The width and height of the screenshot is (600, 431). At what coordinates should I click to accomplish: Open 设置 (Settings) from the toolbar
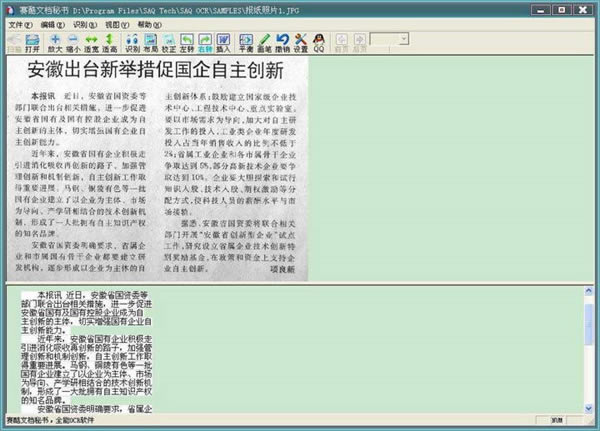pyautogui.click(x=301, y=42)
